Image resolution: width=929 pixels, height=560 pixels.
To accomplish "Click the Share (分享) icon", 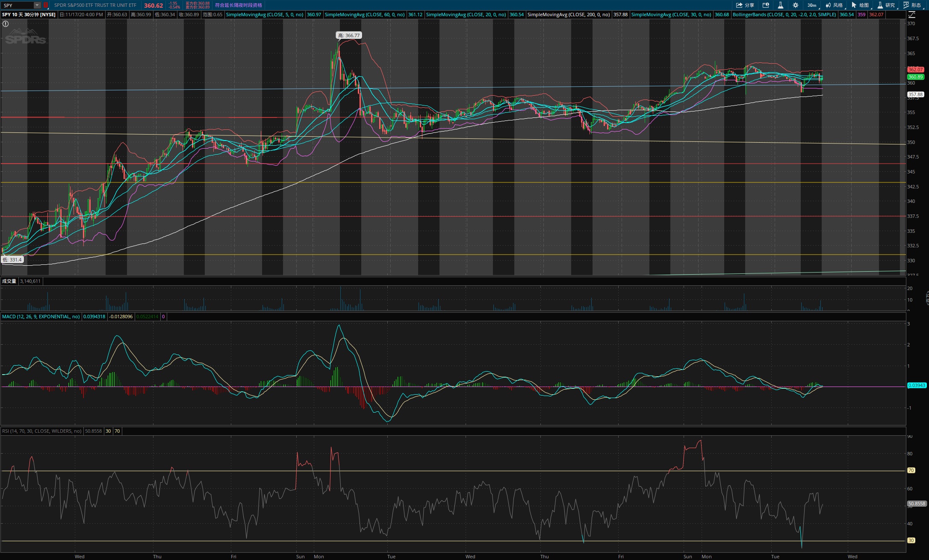I will (744, 5).
